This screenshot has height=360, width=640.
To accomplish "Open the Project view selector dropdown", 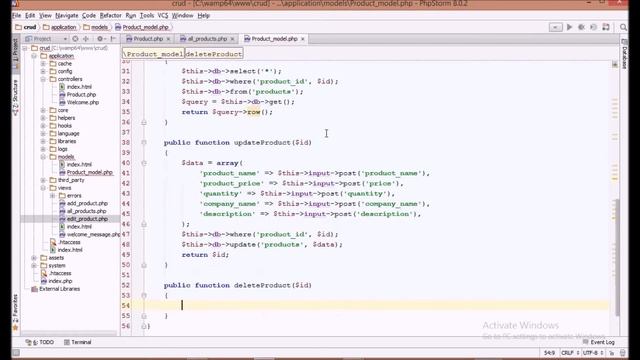I will (46, 39).
